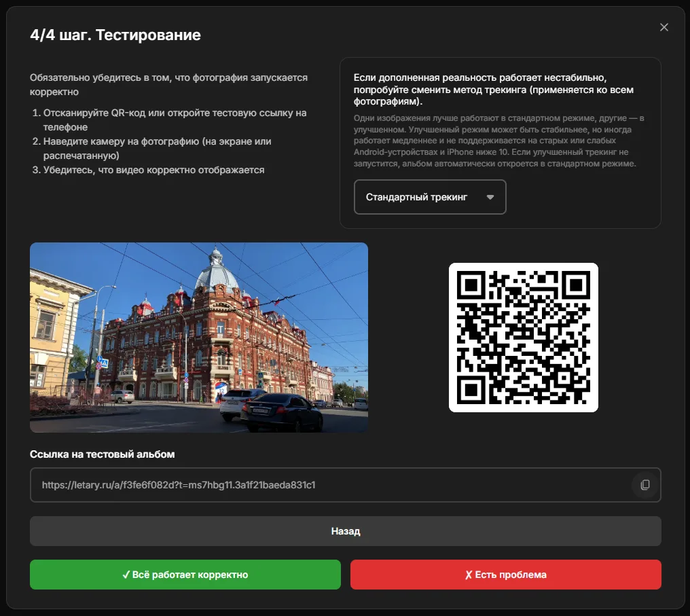
Task: Click the instruction Убедитесь, что видео корректно отображается
Action: [153, 170]
